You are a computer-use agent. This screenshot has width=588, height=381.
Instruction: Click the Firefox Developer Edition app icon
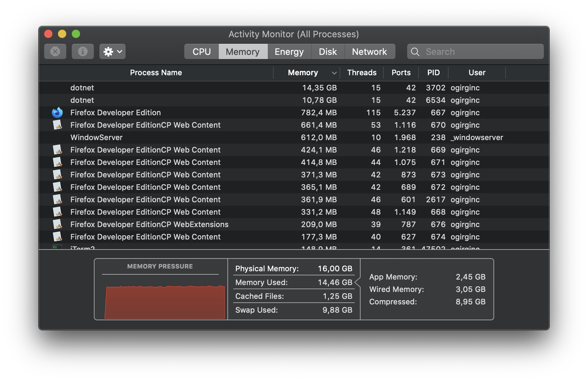[x=57, y=113]
